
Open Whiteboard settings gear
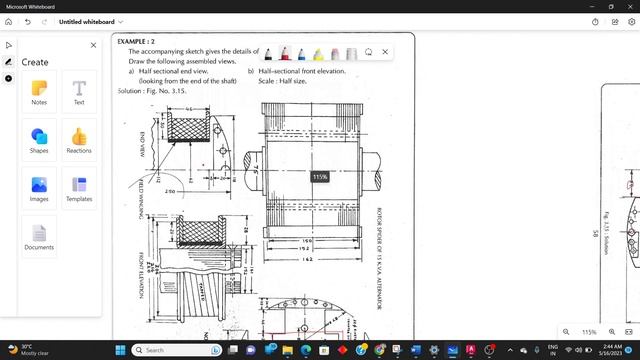(x=631, y=22)
